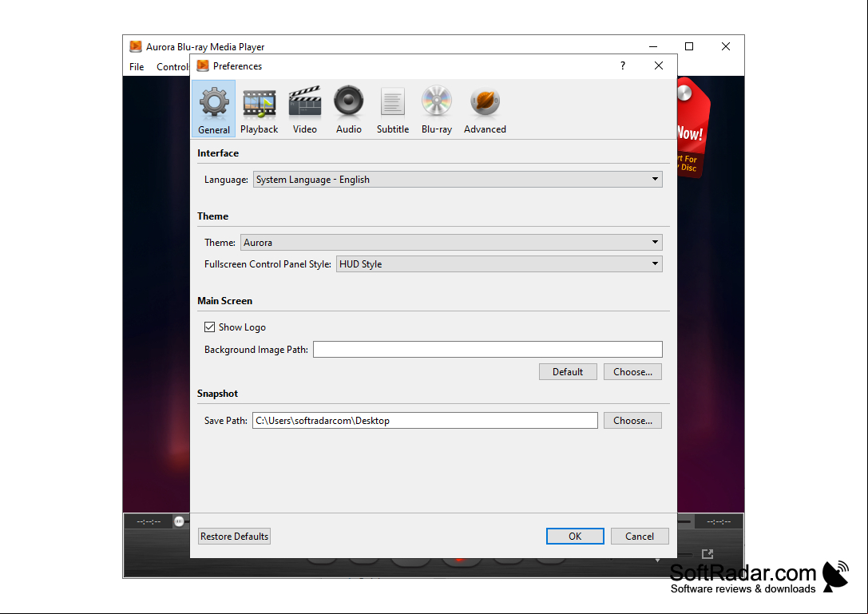Open the Video preferences tab
This screenshot has width=868, height=614.
click(304, 109)
